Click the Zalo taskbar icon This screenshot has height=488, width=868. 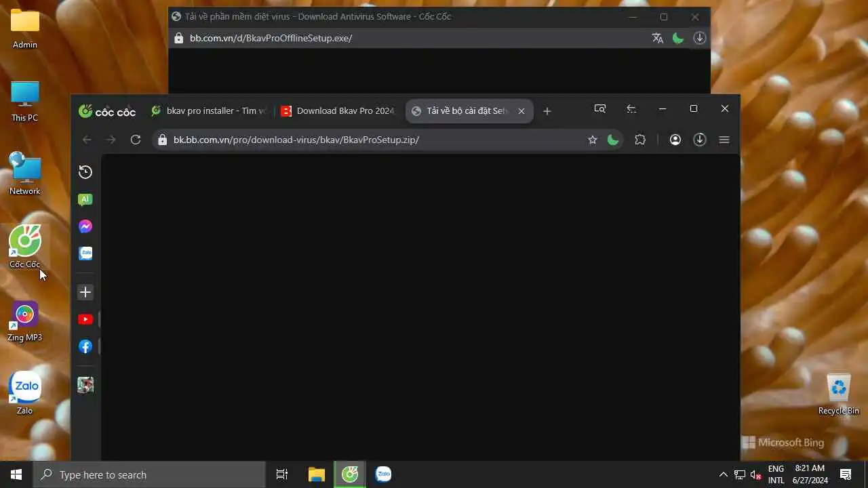[384, 474]
